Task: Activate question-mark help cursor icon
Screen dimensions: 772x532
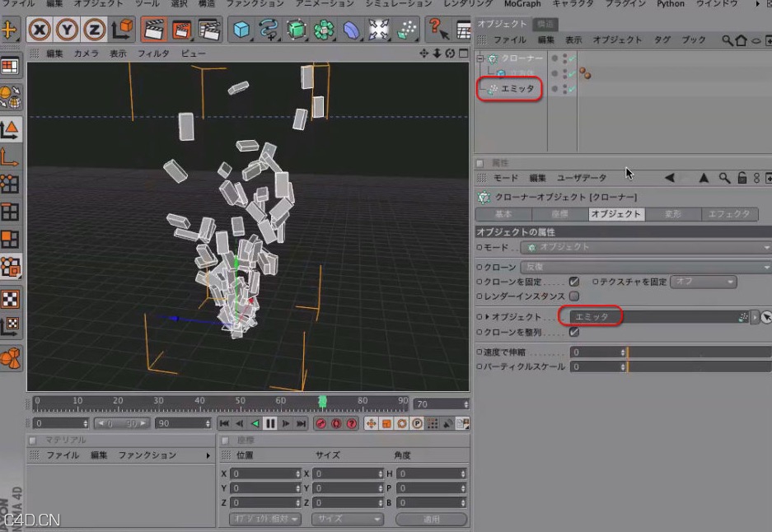Action: coord(438,29)
